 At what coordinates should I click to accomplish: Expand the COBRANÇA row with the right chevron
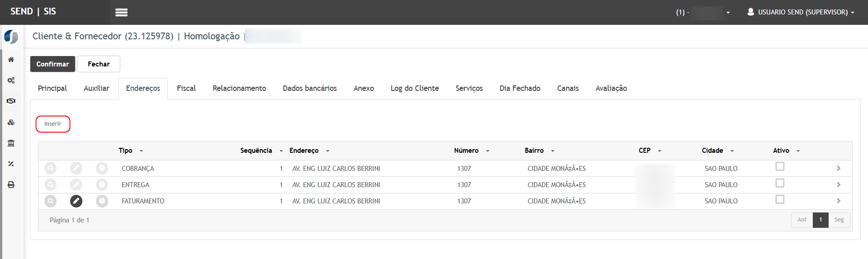(x=839, y=169)
